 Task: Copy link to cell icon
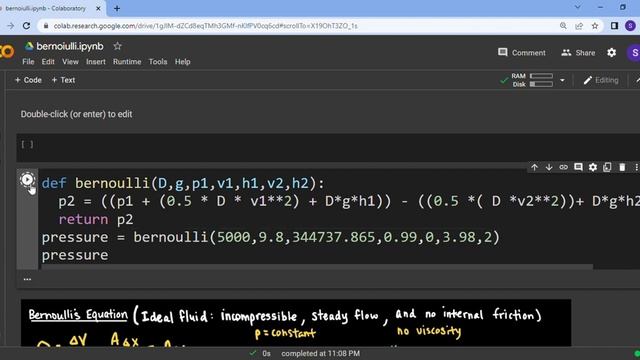click(x=564, y=167)
